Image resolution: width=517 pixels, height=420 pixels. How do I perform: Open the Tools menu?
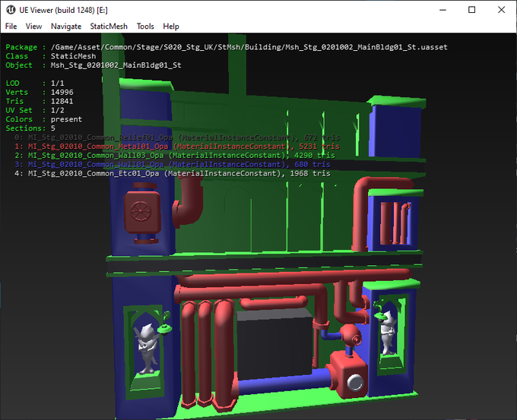[145, 26]
